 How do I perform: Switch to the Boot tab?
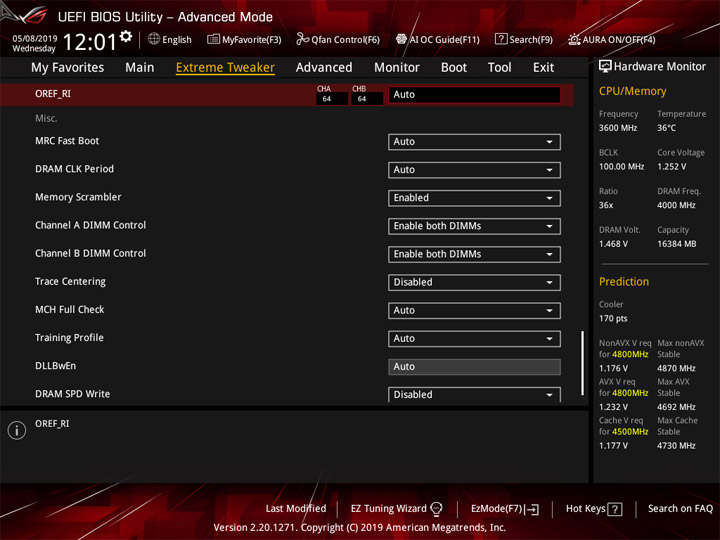[454, 68]
